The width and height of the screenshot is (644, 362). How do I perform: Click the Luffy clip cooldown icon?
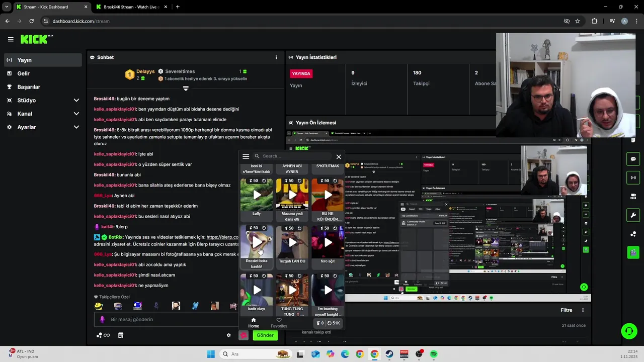click(264, 180)
